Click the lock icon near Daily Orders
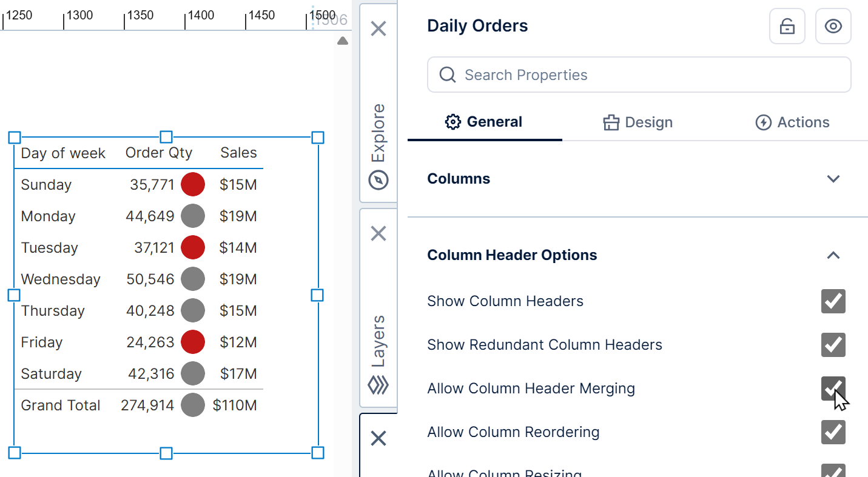This screenshot has width=868, height=477. pos(787,26)
